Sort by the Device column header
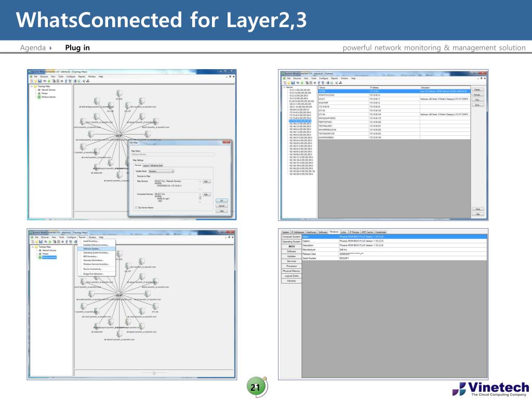The image size is (532, 399). coord(343,87)
